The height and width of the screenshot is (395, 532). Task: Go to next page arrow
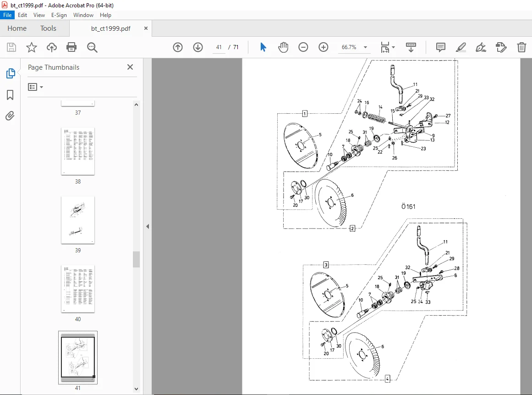(x=198, y=47)
